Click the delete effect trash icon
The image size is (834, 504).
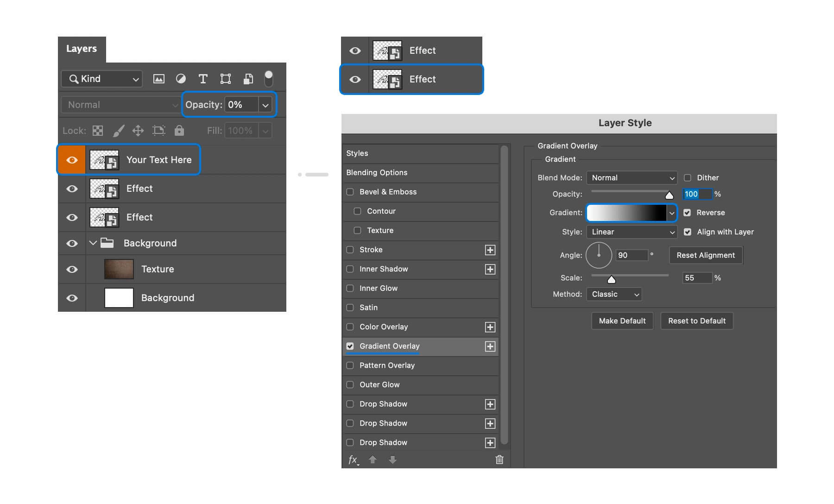click(499, 460)
